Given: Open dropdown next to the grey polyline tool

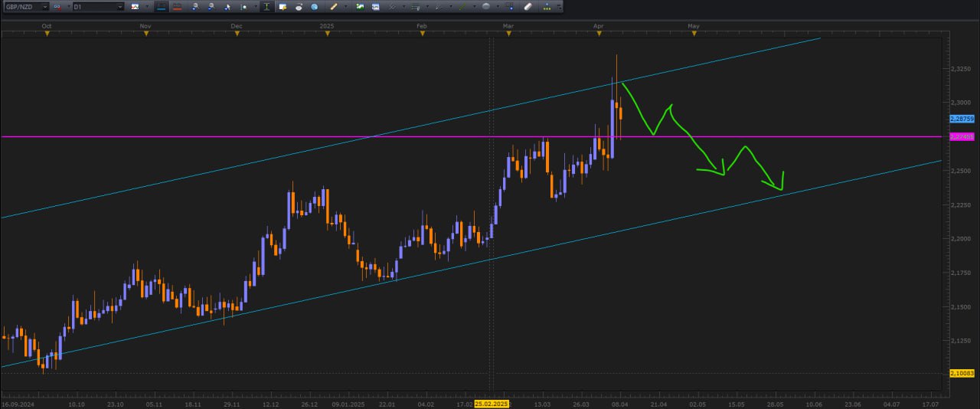Looking at the screenshot, I should [x=451, y=7].
